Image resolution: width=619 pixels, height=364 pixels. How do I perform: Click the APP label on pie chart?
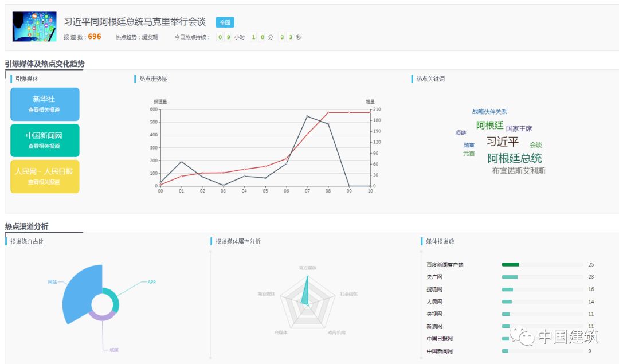151,282
